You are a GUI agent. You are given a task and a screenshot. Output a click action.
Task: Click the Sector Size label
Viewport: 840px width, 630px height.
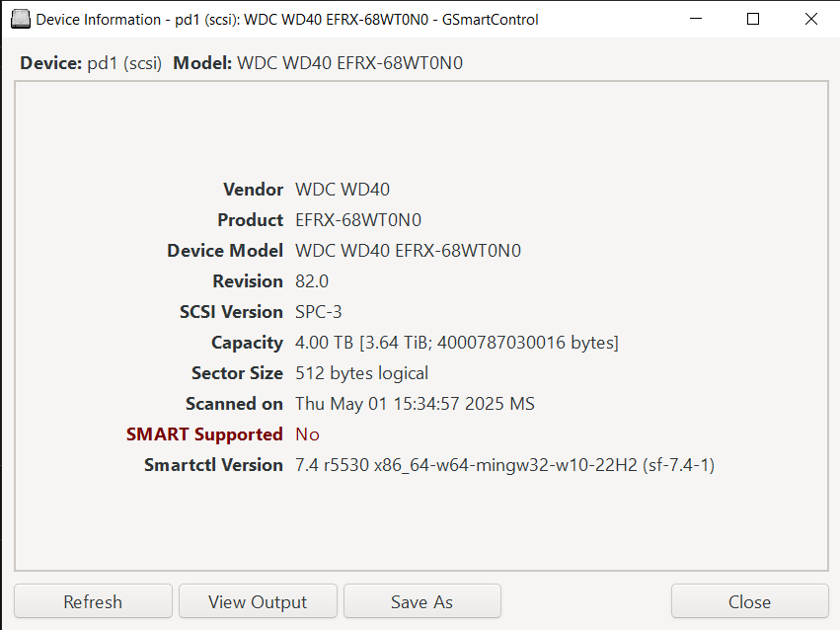click(x=237, y=373)
